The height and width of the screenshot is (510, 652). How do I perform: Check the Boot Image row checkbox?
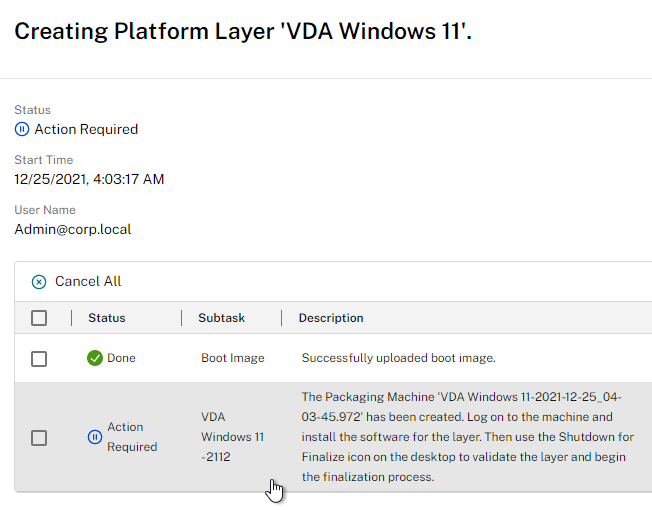tap(39, 359)
